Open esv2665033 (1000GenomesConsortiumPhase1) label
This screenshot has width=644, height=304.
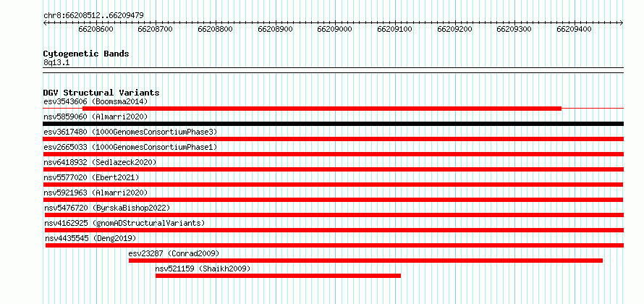(x=130, y=147)
